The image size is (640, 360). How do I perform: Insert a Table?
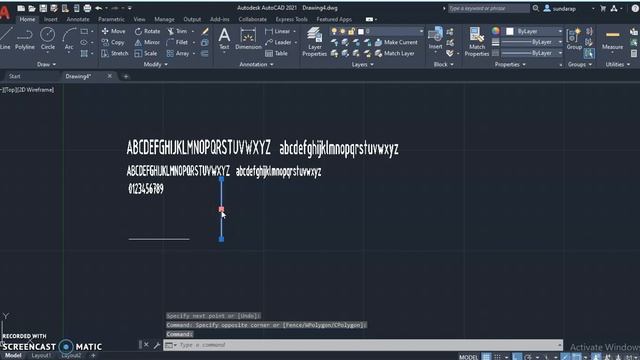click(x=276, y=53)
